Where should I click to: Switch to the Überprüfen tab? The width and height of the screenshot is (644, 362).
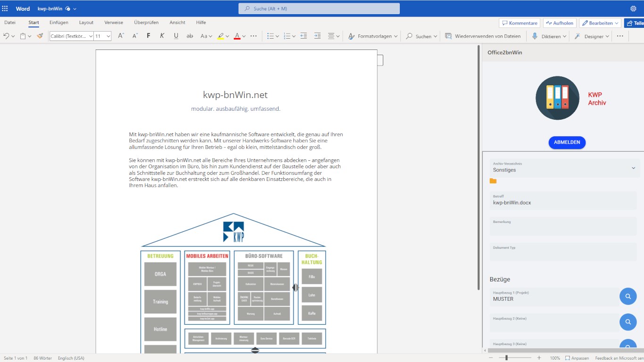coord(146,23)
